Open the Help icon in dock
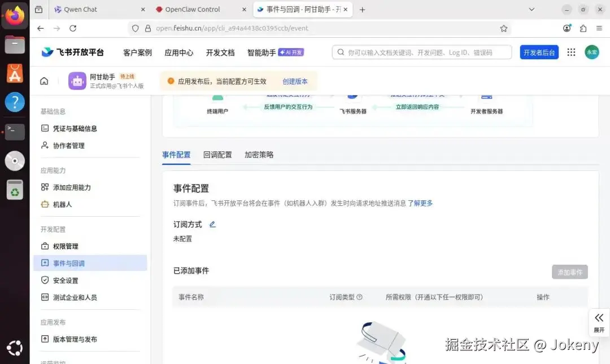The width and height of the screenshot is (610, 364). pos(15,102)
